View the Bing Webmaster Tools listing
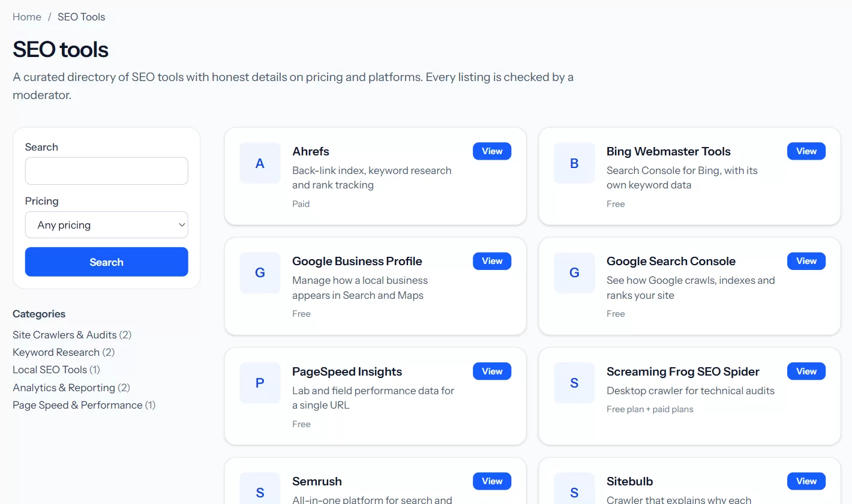The width and height of the screenshot is (852, 504). [x=806, y=151]
